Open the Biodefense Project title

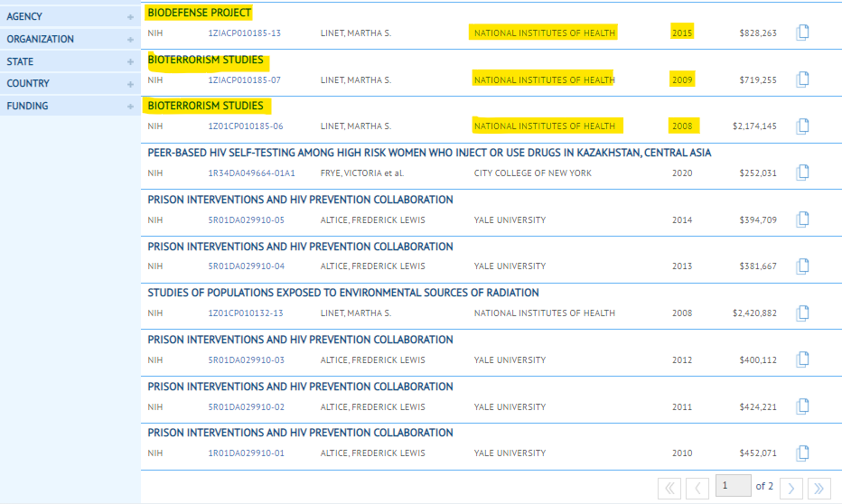(x=200, y=13)
